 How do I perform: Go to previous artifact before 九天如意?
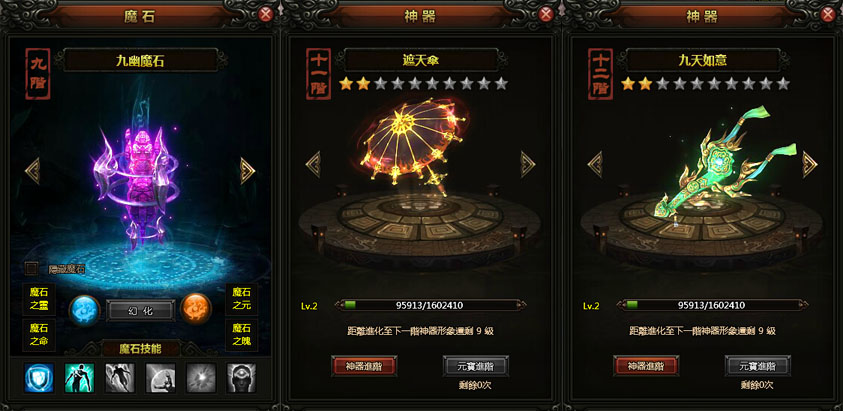[x=595, y=164]
